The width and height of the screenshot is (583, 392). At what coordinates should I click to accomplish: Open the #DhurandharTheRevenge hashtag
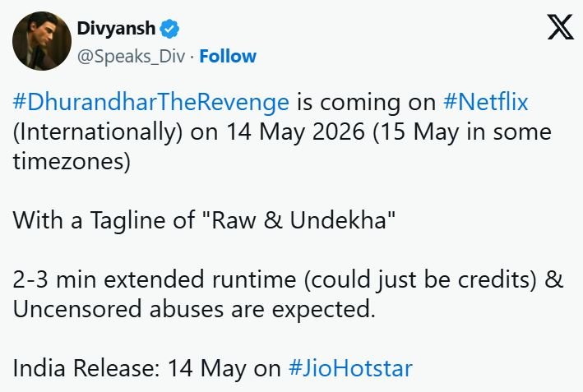point(151,102)
